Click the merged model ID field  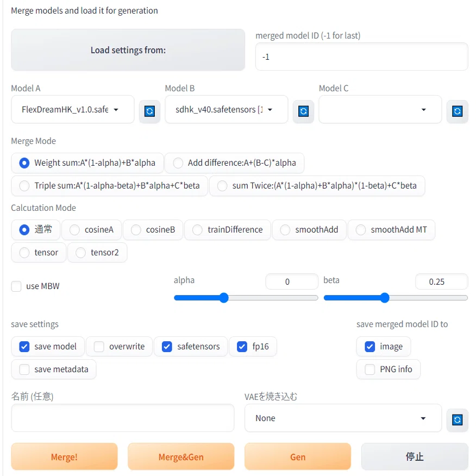click(x=361, y=57)
